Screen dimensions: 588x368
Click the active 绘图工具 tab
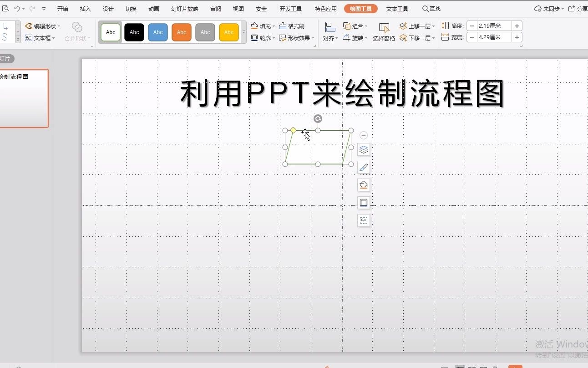[x=361, y=9]
